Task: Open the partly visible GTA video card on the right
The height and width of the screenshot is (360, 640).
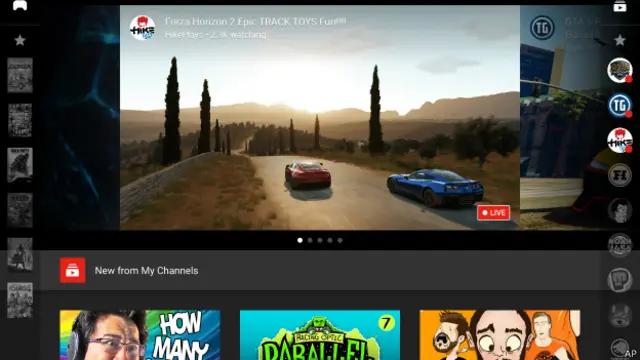Action: (563, 118)
